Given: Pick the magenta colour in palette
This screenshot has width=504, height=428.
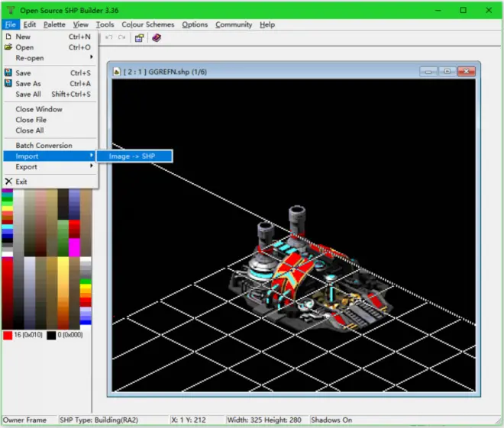Looking at the screenshot, I should point(74,247).
